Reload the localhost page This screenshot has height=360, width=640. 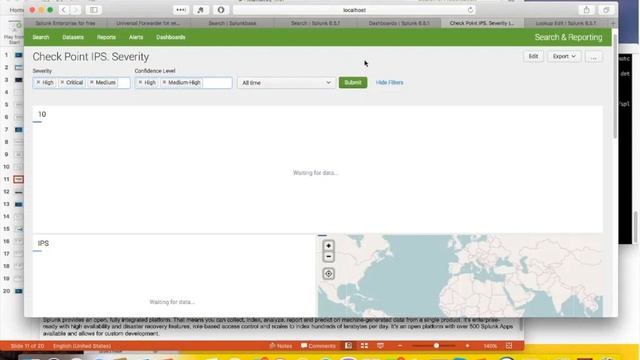click(x=470, y=10)
